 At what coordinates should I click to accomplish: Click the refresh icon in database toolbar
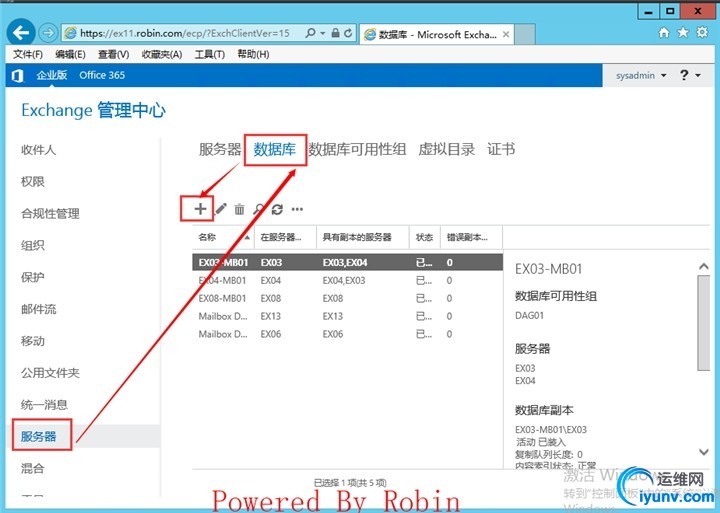coord(277,209)
